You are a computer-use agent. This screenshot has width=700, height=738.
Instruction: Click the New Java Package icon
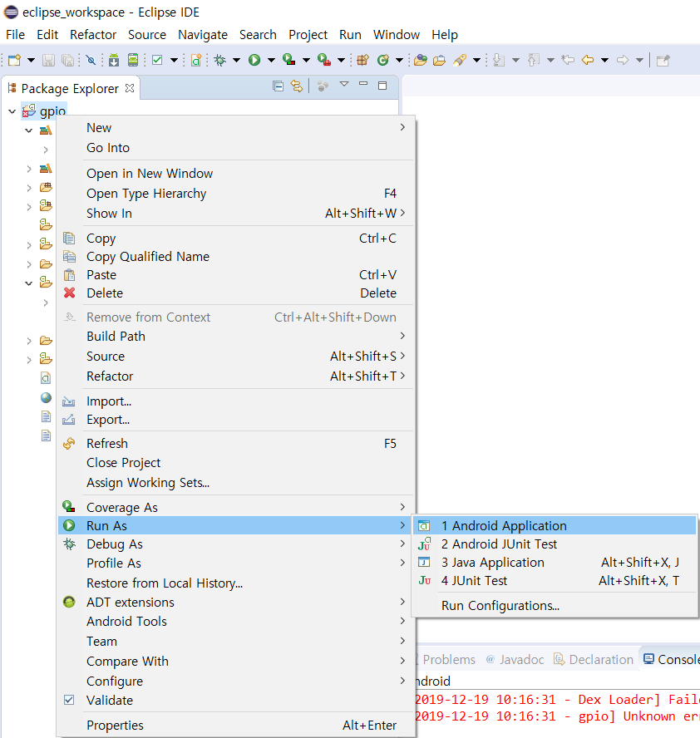(x=362, y=60)
